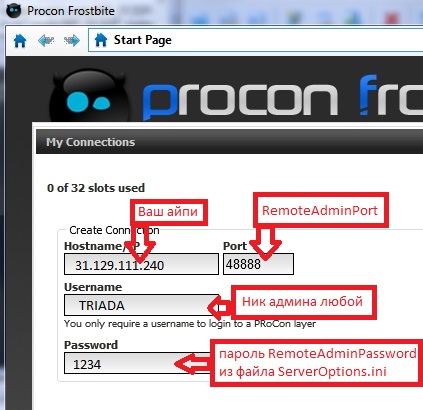
Task: Go back using the left arrow icon
Action: [46, 41]
